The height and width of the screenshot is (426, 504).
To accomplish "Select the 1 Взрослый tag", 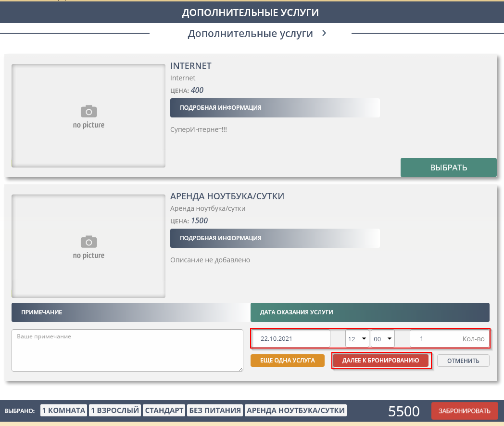I will 115,411.
